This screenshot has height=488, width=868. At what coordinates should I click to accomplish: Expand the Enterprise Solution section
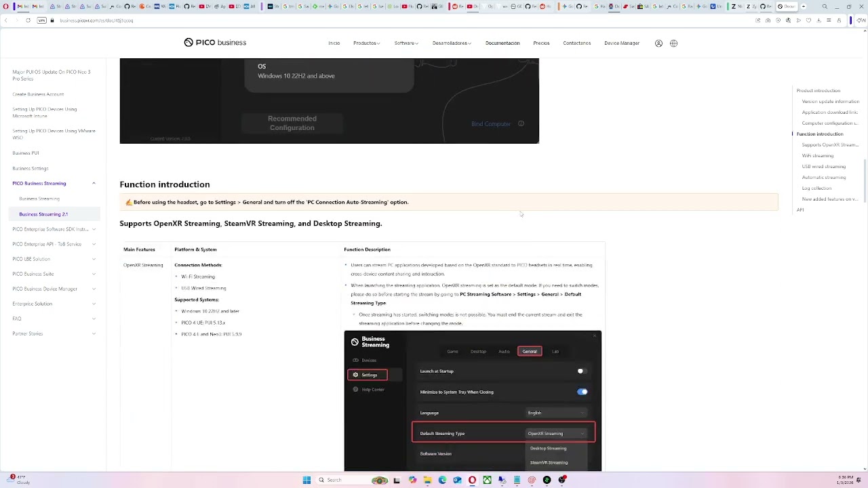tap(94, 304)
